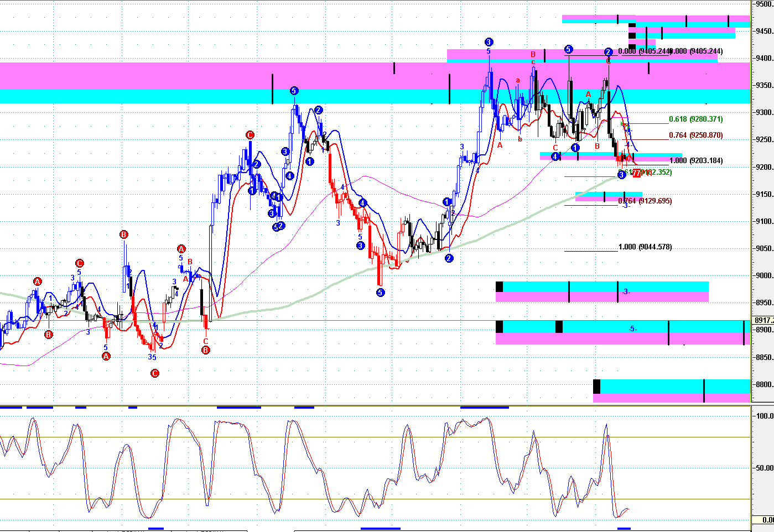Click the red 77 square marker
Image resolution: width=774 pixels, height=532 pixels.
click(x=636, y=174)
